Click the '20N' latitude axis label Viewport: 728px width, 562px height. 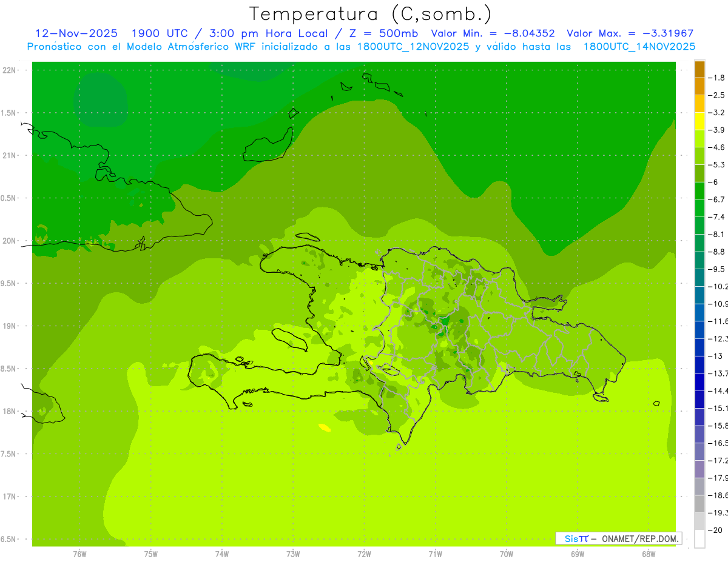[x=10, y=241]
